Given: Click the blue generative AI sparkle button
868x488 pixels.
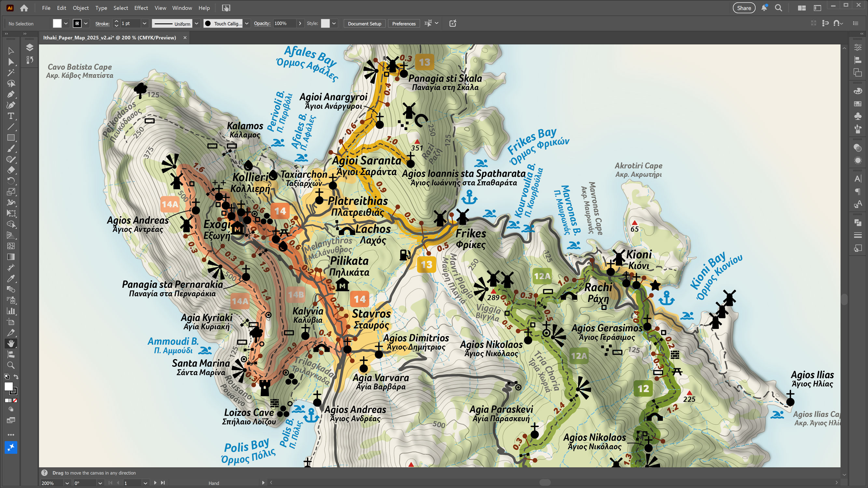Looking at the screenshot, I should click(x=11, y=447).
